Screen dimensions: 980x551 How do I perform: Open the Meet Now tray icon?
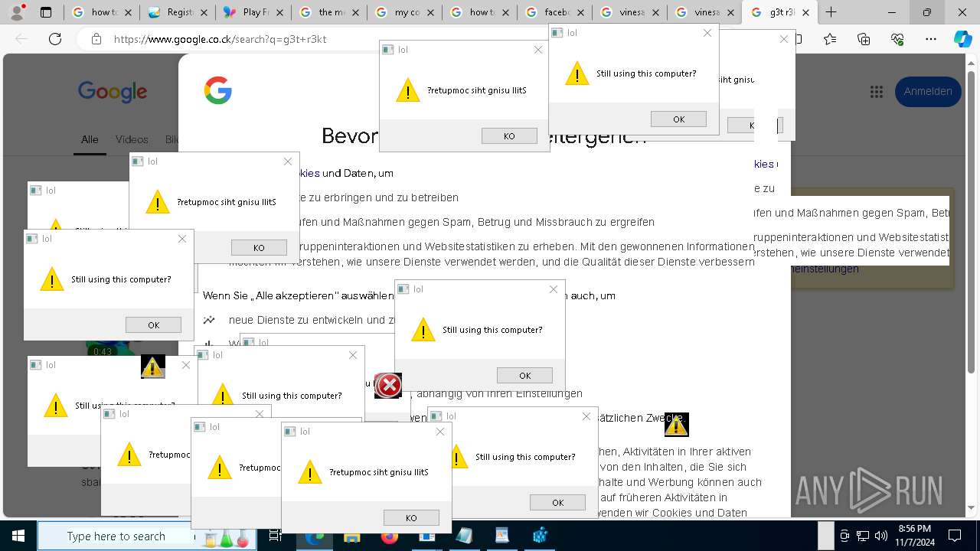click(844, 536)
